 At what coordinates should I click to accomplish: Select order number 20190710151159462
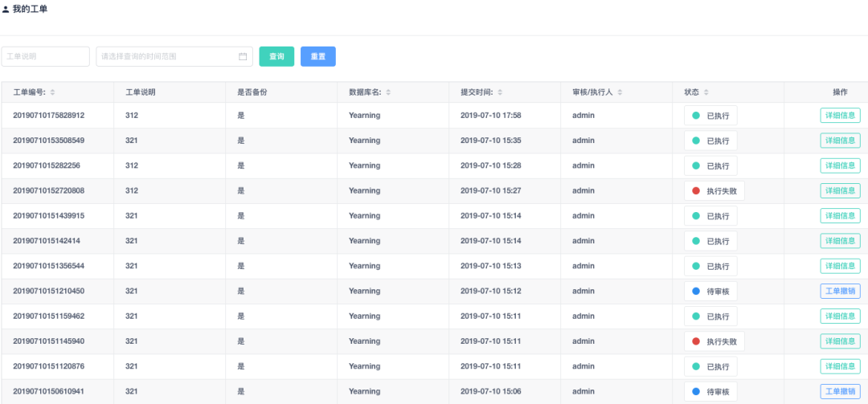point(49,316)
